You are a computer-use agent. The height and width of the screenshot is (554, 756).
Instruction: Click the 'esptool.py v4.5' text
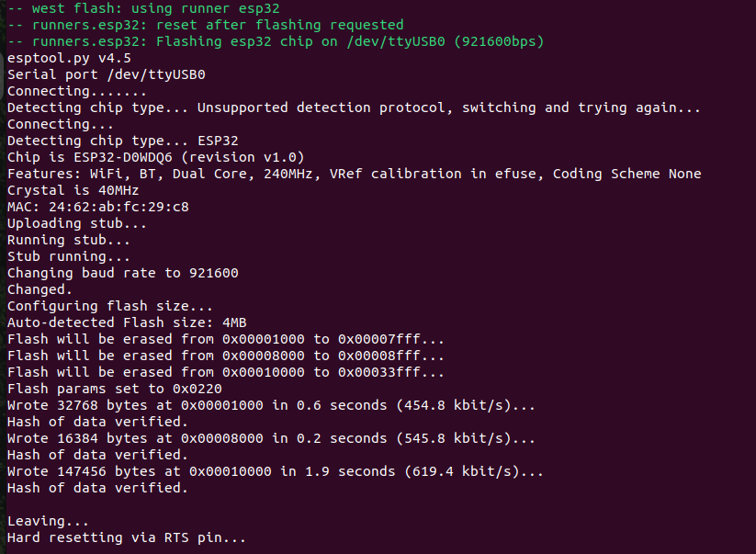(69, 59)
